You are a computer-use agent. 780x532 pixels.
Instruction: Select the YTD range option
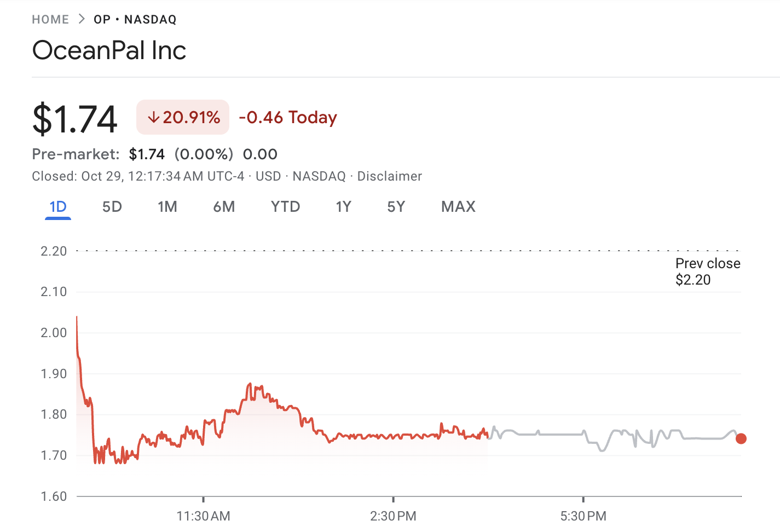285,206
